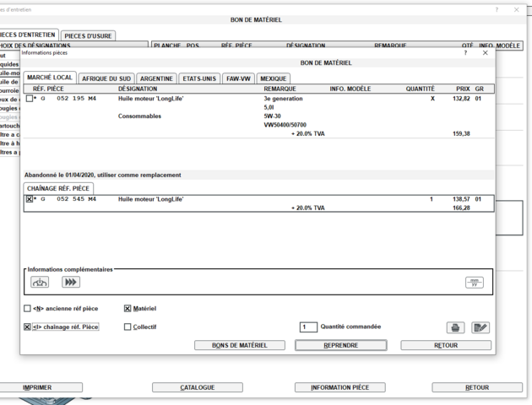Screen dimensions: 532x405
Task: Enable the Collectif checkbox
Action: [128, 327]
